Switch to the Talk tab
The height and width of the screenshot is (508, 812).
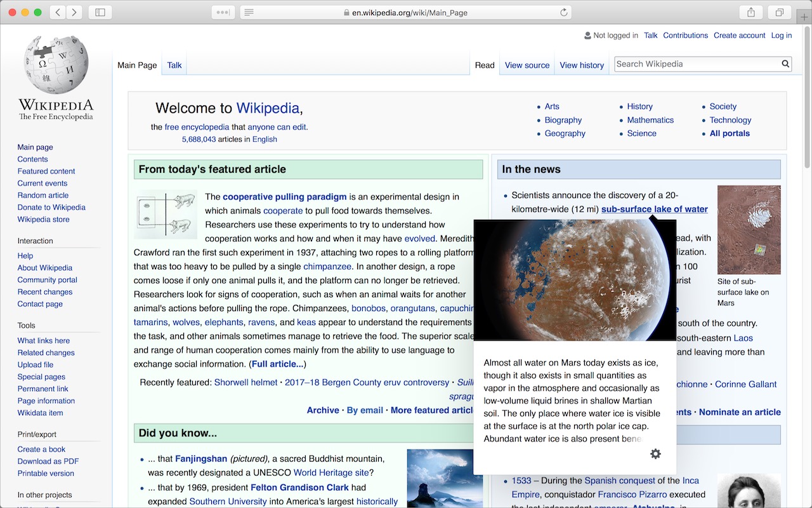click(174, 65)
